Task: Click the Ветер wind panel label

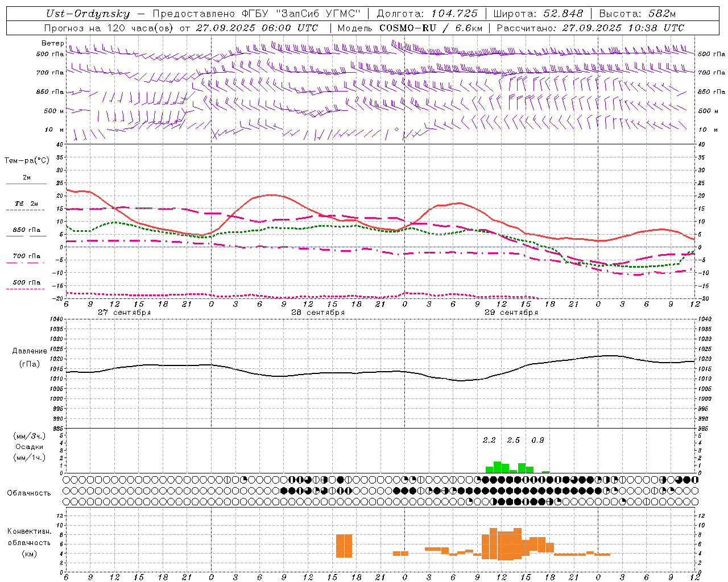Action: [x=52, y=43]
